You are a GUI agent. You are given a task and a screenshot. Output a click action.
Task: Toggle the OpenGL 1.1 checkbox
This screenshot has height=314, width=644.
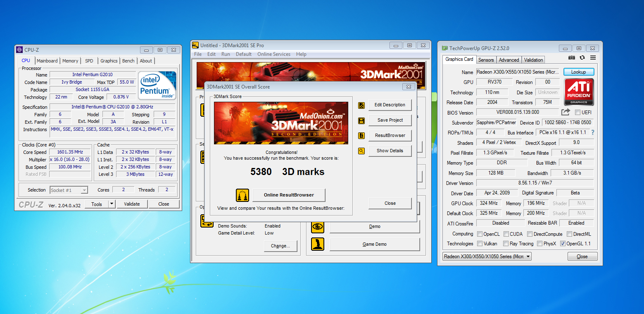(563, 244)
